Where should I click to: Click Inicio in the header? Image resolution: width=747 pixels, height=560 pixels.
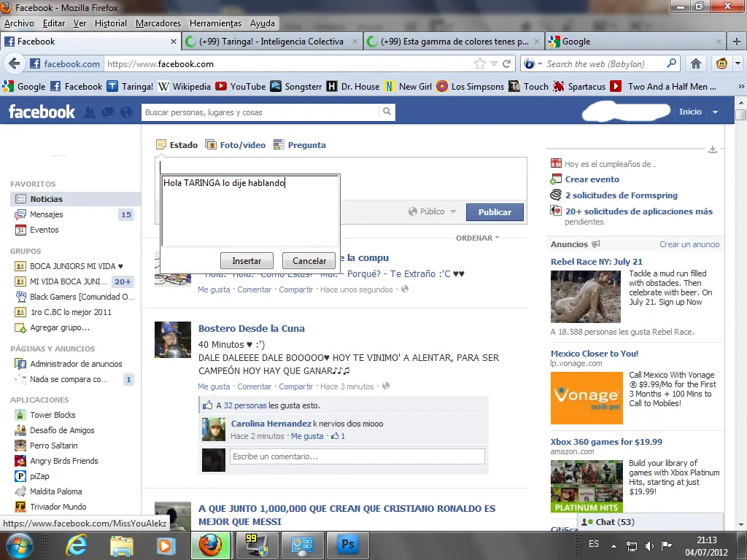(x=690, y=112)
